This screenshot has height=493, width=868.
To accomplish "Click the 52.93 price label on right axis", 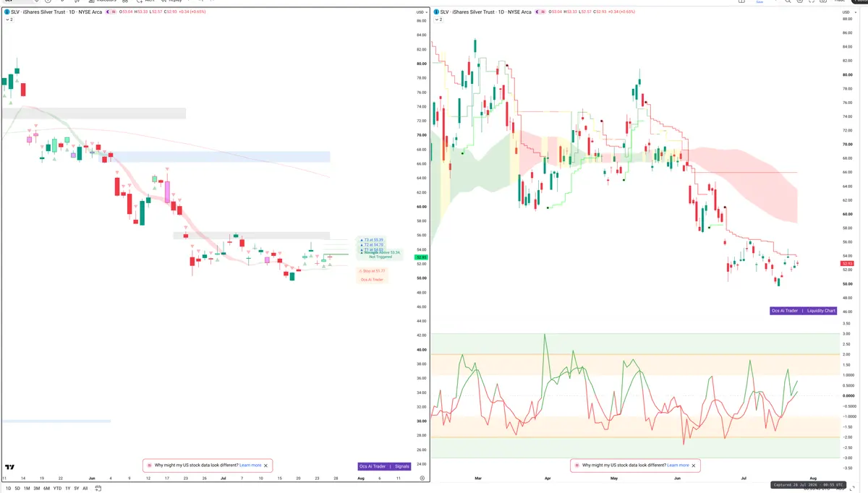I will click(x=847, y=264).
